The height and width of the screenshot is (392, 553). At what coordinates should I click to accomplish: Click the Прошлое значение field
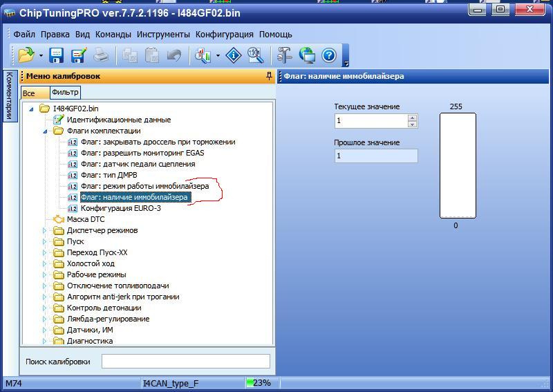tap(376, 156)
